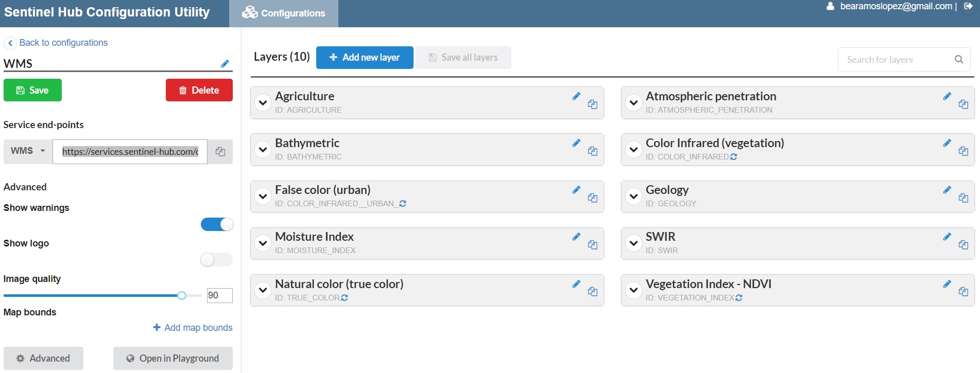The height and width of the screenshot is (373, 980).
Task: Edit the Color Infrared (vegetation) layer
Action: click(947, 143)
